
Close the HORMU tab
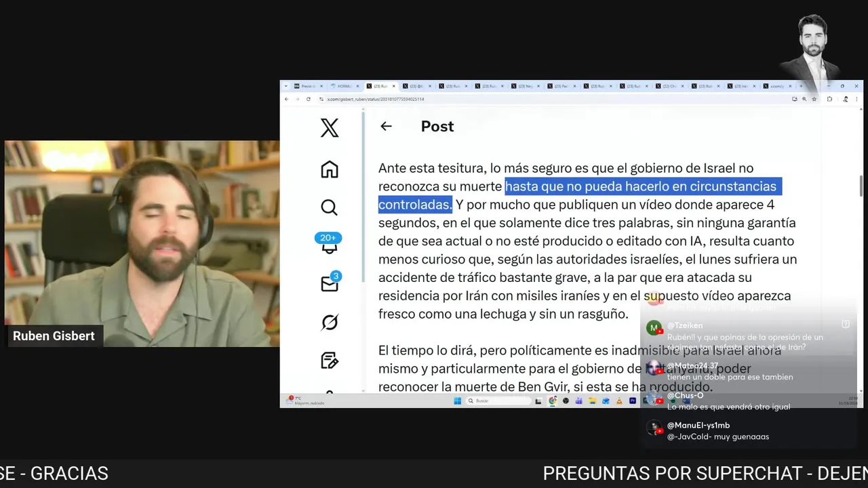pyautogui.click(x=357, y=86)
